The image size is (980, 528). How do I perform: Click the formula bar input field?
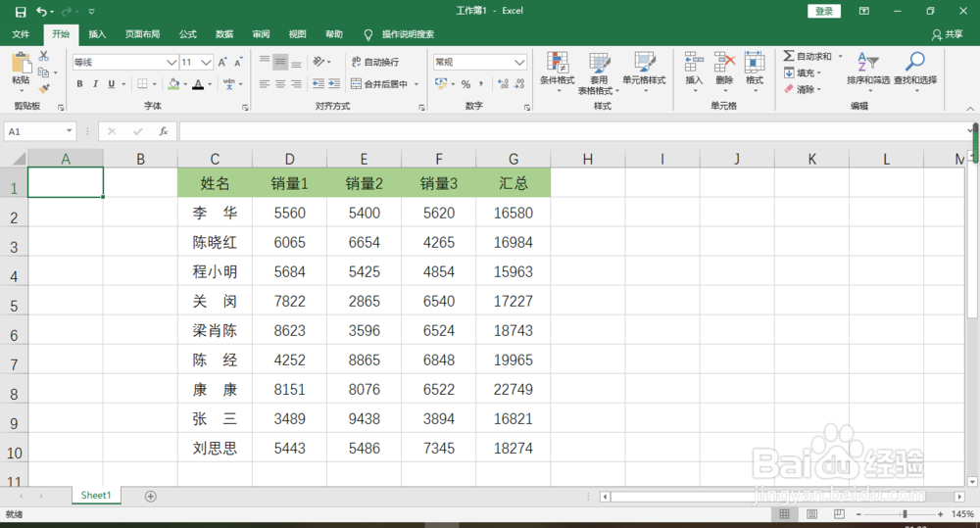coord(572,131)
